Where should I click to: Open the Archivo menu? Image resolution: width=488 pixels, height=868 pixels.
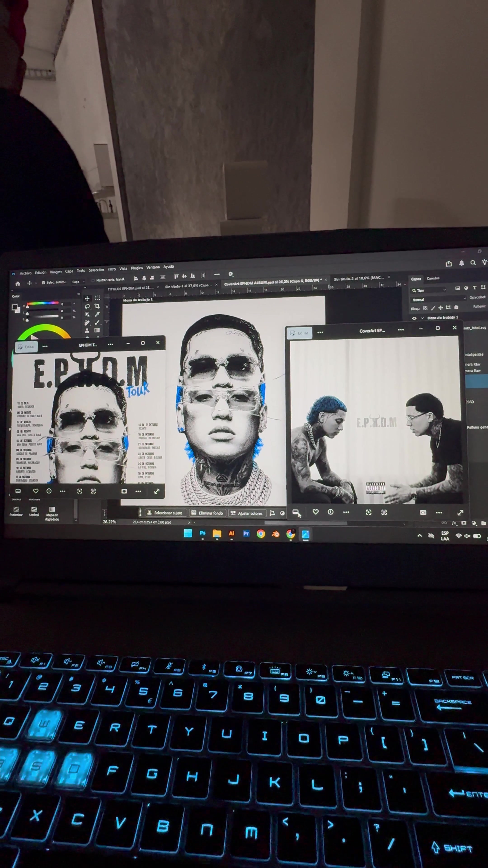tap(26, 273)
